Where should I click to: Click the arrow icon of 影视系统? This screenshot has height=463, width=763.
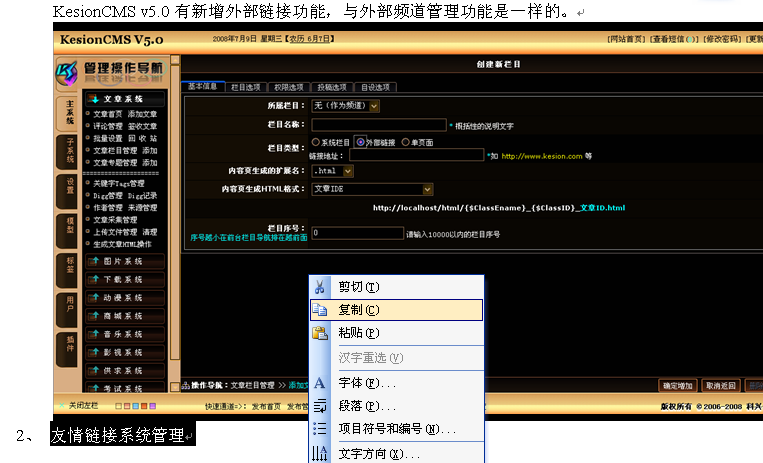[x=94, y=352]
